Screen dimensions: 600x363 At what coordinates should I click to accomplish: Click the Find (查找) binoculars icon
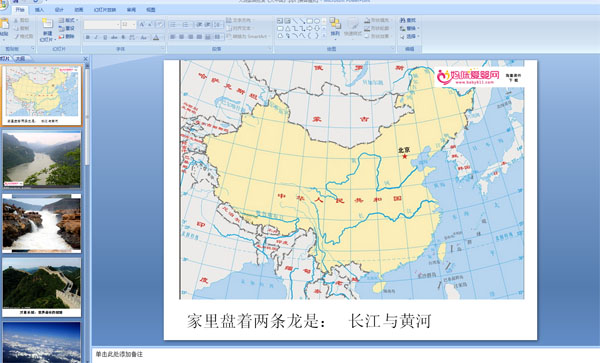coord(403,20)
